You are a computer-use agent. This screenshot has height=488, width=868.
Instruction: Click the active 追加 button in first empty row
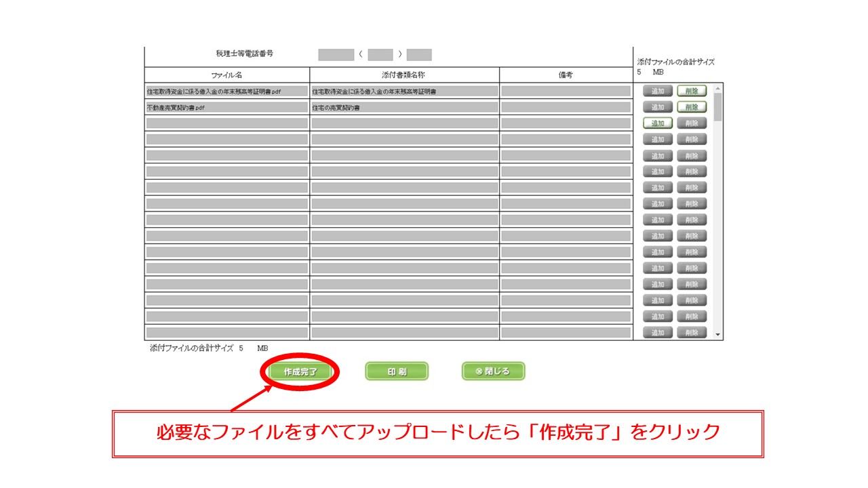(657, 123)
